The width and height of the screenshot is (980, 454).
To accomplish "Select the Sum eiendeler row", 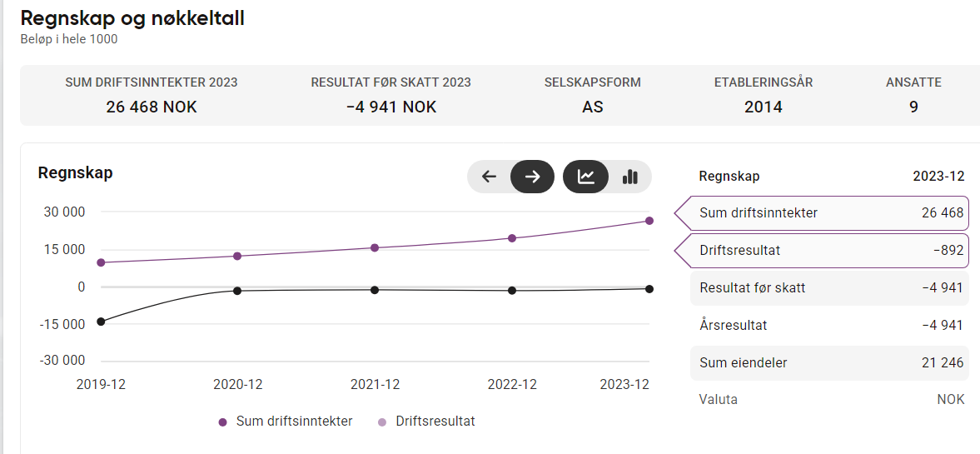I will 829,363.
